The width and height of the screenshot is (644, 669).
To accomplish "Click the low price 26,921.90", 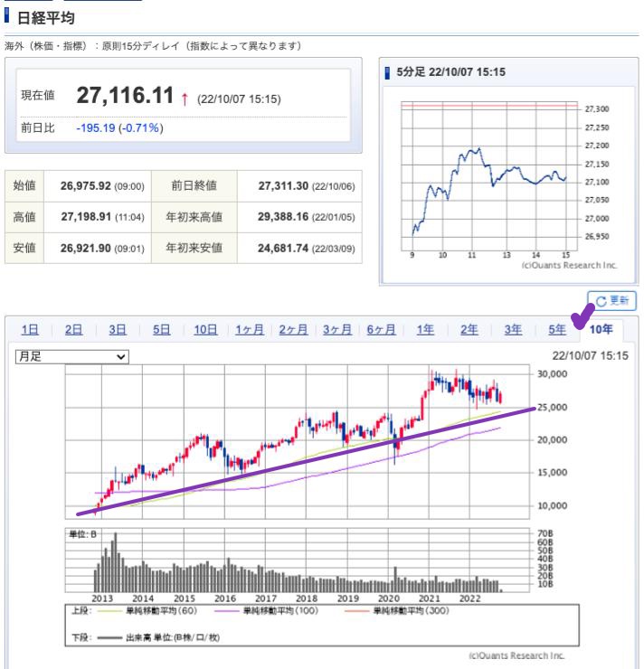I will coord(85,248).
